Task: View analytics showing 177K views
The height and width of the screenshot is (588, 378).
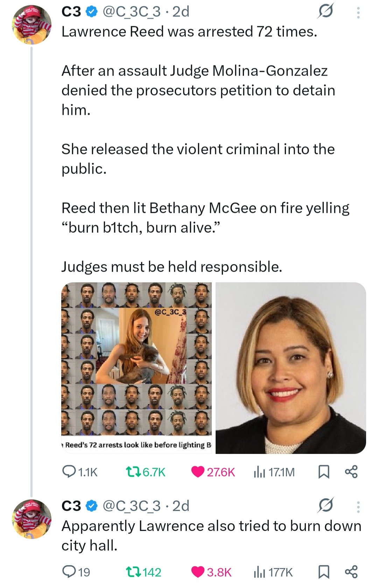Action: click(x=259, y=572)
